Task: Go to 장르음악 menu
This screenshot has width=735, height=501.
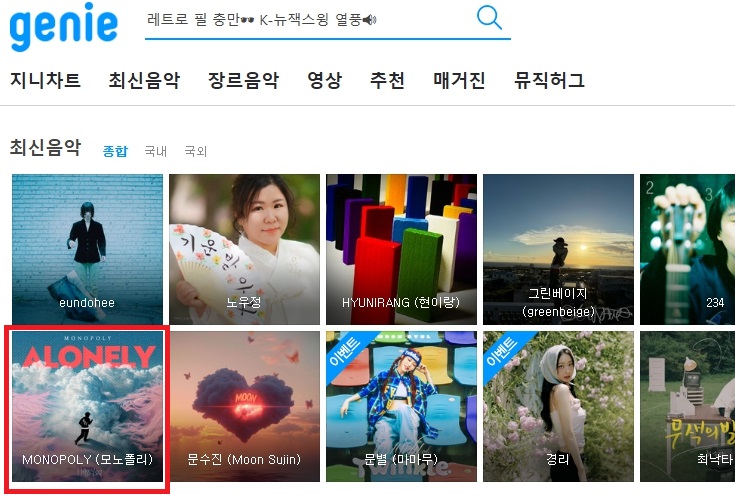Action: [244, 80]
